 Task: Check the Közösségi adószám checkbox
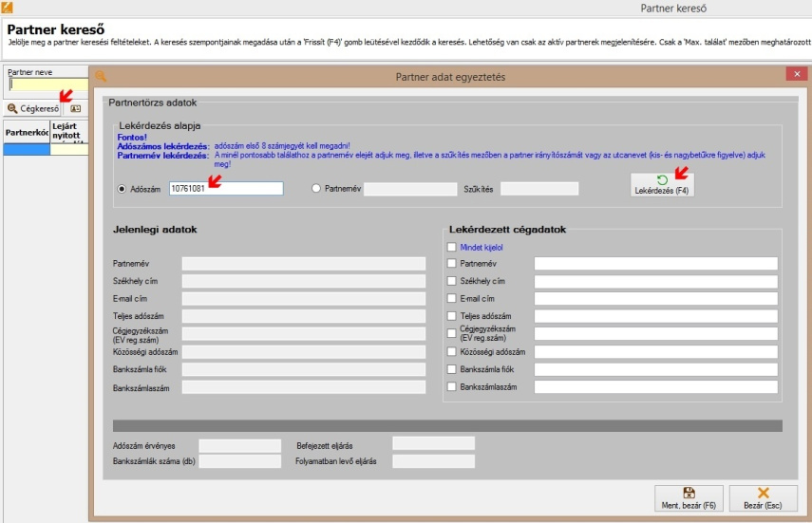[452, 351]
